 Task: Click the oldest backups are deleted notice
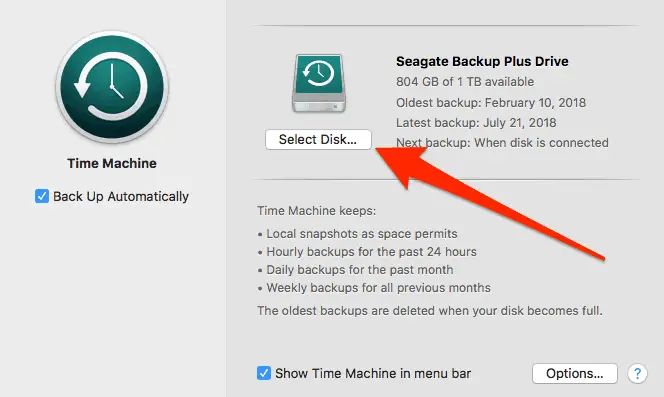click(430, 311)
